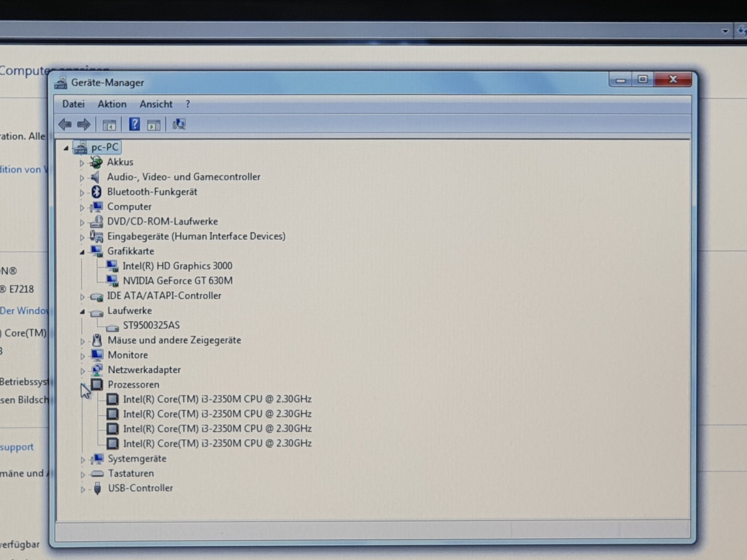747x560 pixels.
Task: Select the first i3-2350M CPU entry
Action: [217, 399]
